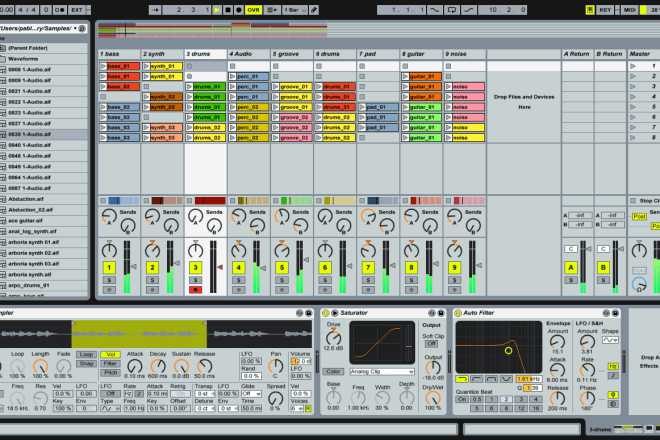The height and width of the screenshot is (440, 660).
Task: Toggle the Loop switch in transport bar
Action: pos(452,10)
